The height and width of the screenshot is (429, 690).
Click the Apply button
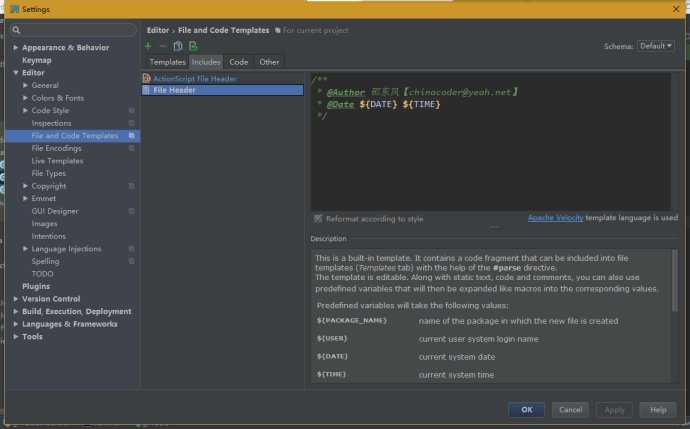[614, 410]
